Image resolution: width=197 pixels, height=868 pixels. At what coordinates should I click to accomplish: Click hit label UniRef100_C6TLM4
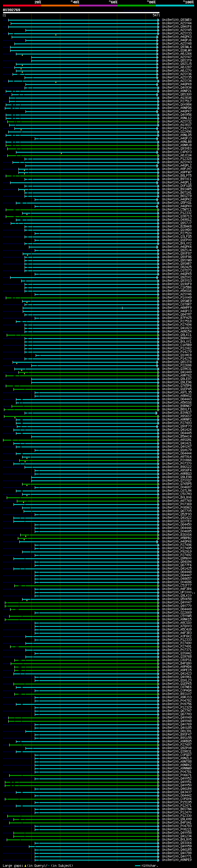pos(176,491)
